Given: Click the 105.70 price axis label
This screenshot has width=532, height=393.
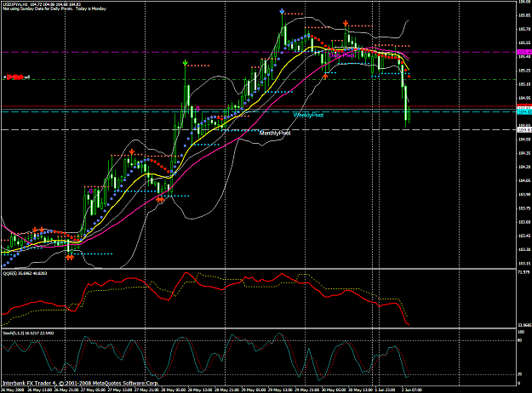Looking at the screenshot, I should 524,29.
